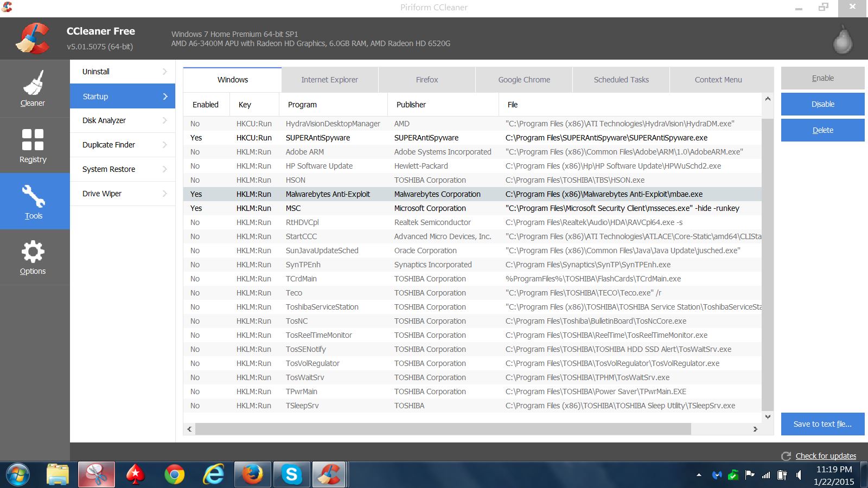Image resolution: width=868 pixels, height=488 pixels.
Task: Select the SunJavaUpdateSched entry
Action: point(473,251)
